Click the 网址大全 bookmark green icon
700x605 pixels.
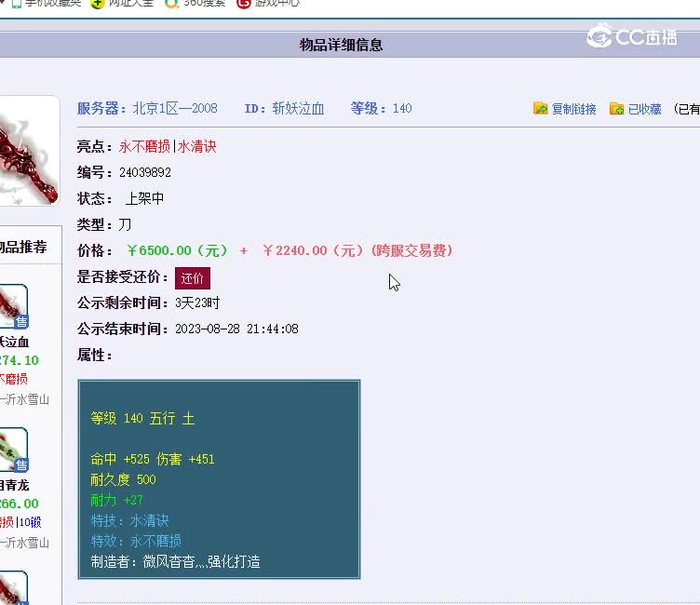pos(98,4)
